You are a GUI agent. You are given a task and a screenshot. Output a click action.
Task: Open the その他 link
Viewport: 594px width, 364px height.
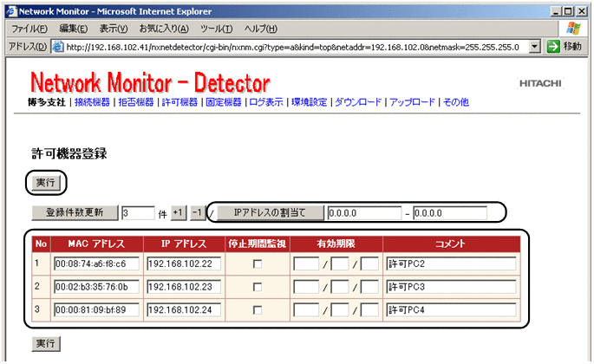click(456, 102)
